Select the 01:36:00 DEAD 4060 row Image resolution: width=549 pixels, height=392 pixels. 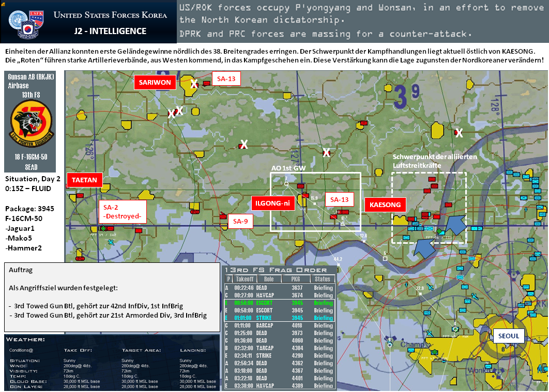[x=279, y=340]
